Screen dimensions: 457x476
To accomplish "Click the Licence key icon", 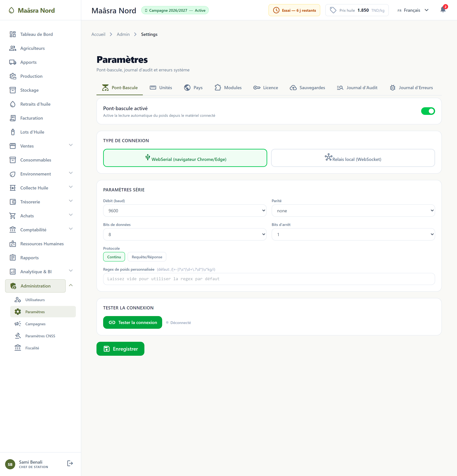I will [257, 88].
